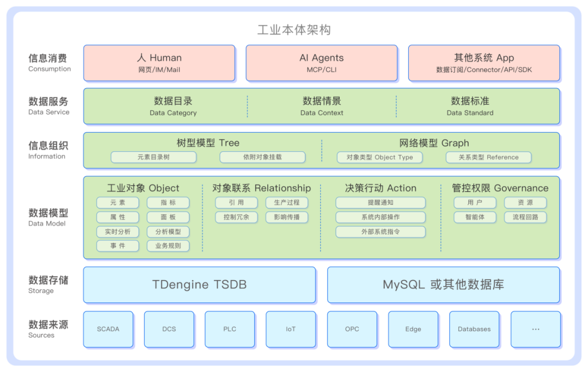Select the 属性 pill
Image resolution: width=588 pixels, height=372 pixels.
point(118,218)
